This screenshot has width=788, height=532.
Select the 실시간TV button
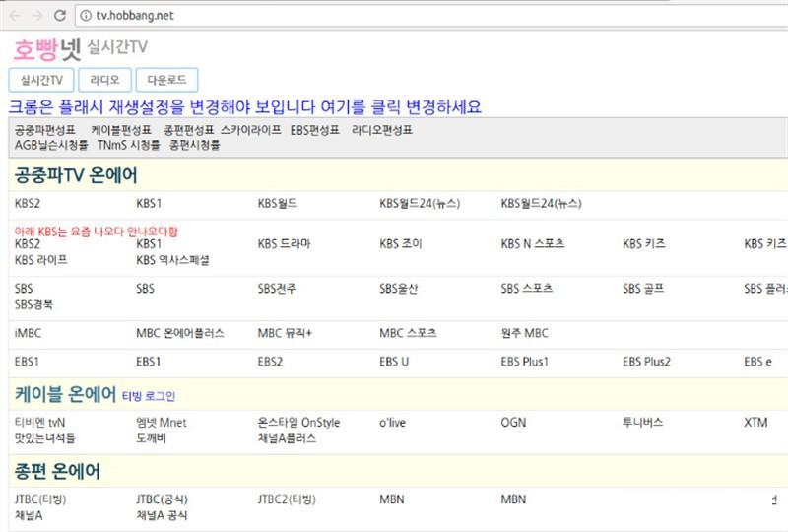[41, 80]
